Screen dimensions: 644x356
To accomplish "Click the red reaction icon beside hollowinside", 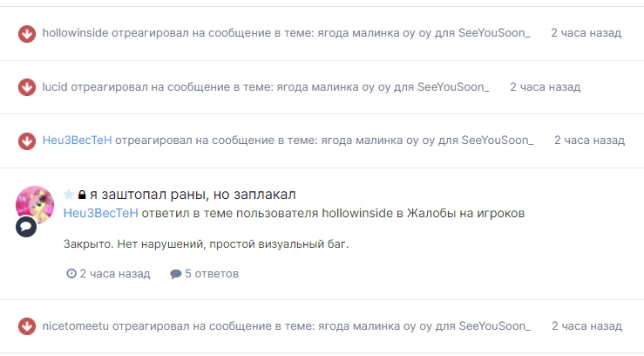I will point(27,33).
